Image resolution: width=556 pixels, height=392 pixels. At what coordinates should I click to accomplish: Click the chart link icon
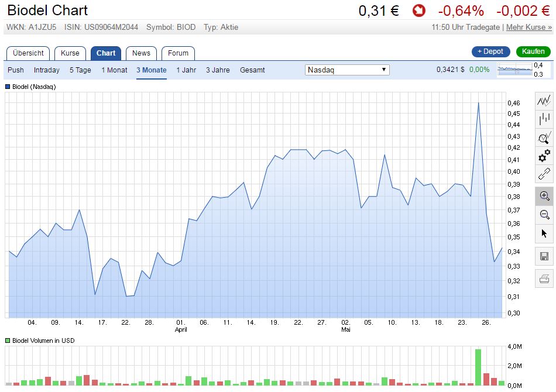544,174
